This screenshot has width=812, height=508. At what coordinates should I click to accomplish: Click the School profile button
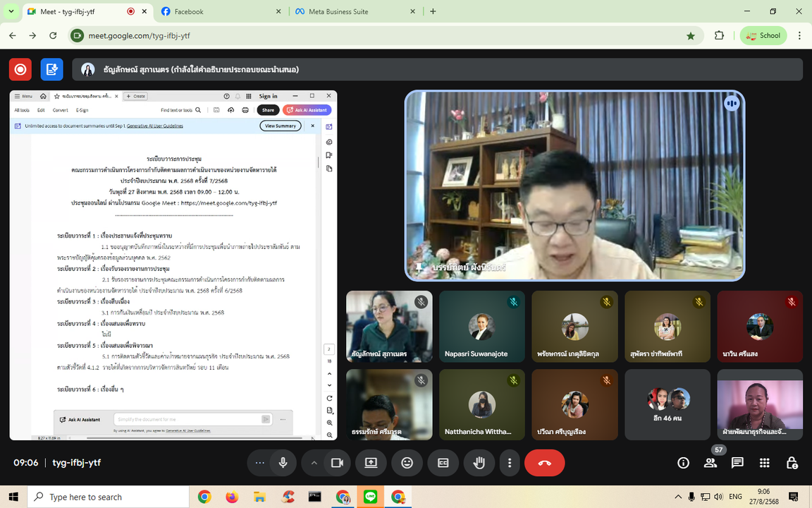pyautogui.click(x=763, y=35)
